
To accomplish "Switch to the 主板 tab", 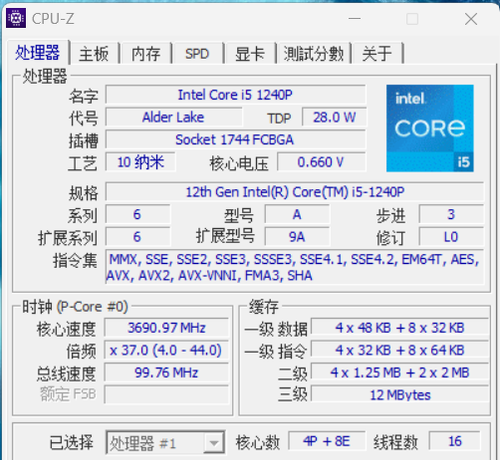I will pos(94,53).
